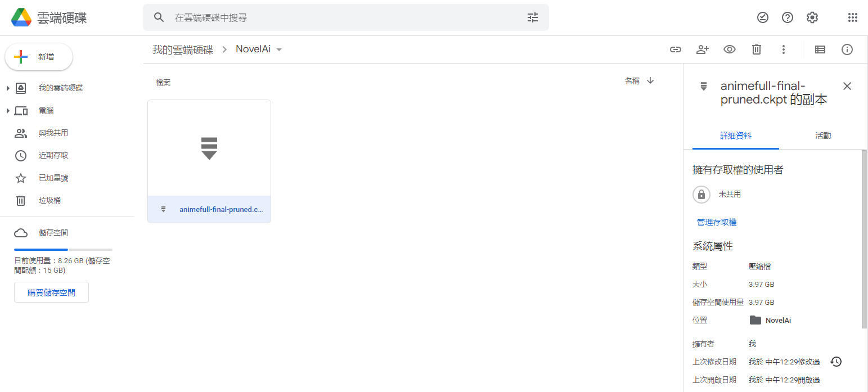Click the 購買儲存空間 button
Viewport: 868px width, 392px height.
tap(51, 292)
